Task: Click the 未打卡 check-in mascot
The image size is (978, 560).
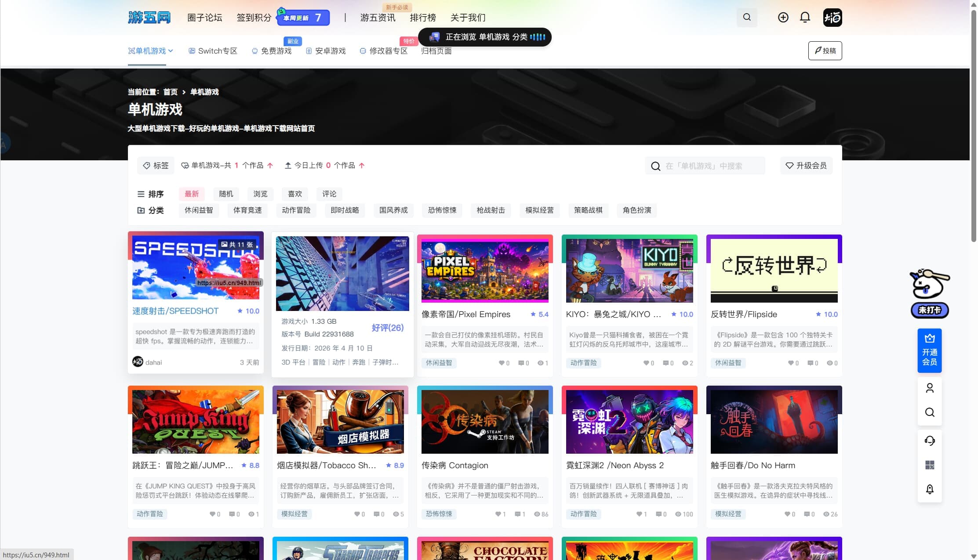Action: pyautogui.click(x=930, y=293)
